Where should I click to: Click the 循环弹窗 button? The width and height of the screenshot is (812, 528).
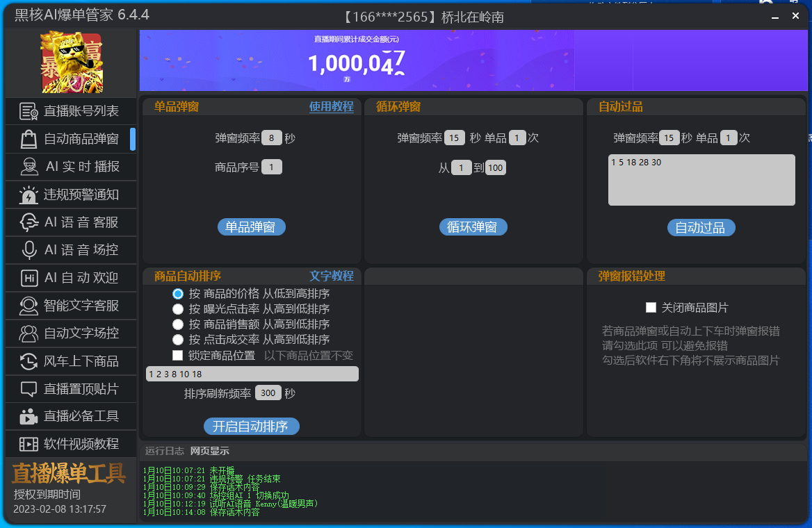[x=473, y=226]
